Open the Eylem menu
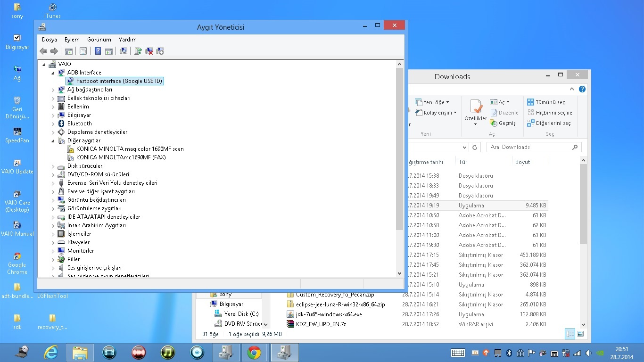The image size is (644, 362). 72,40
